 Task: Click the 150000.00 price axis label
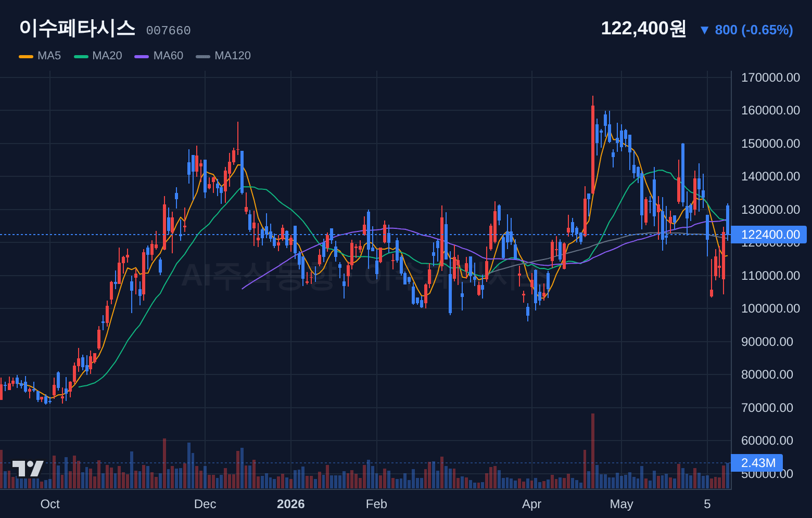click(x=770, y=144)
